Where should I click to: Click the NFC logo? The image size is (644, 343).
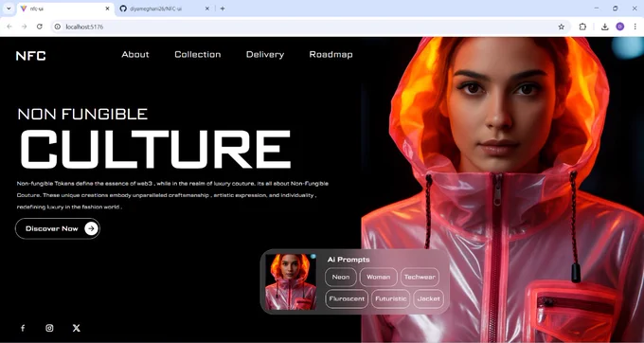[x=31, y=56]
